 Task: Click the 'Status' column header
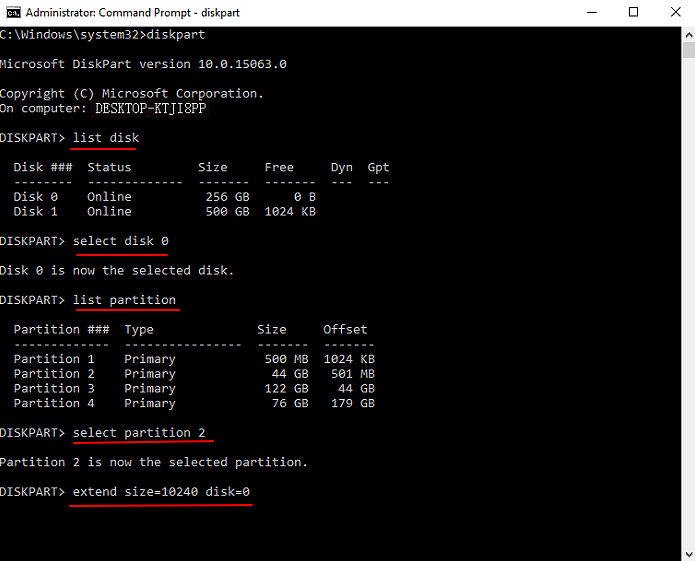tap(109, 167)
